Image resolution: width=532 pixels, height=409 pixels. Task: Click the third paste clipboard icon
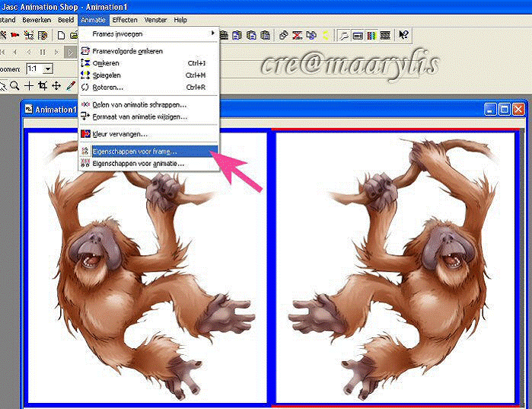[x=266, y=35]
